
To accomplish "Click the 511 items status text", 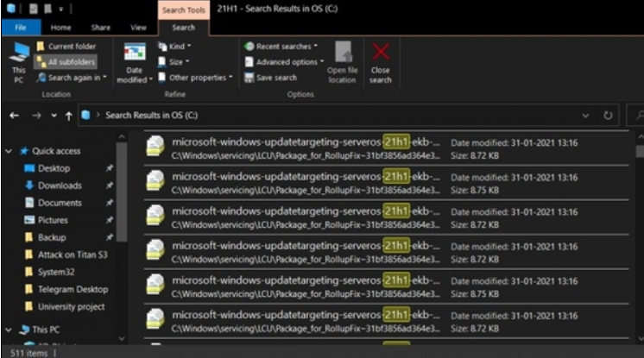I will point(28,353).
